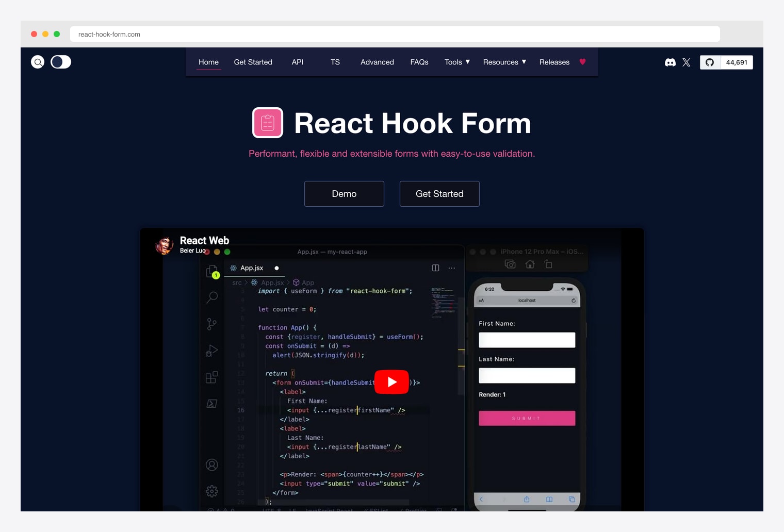Toggle the dark/light theme switch
The image size is (784, 532).
[61, 62]
